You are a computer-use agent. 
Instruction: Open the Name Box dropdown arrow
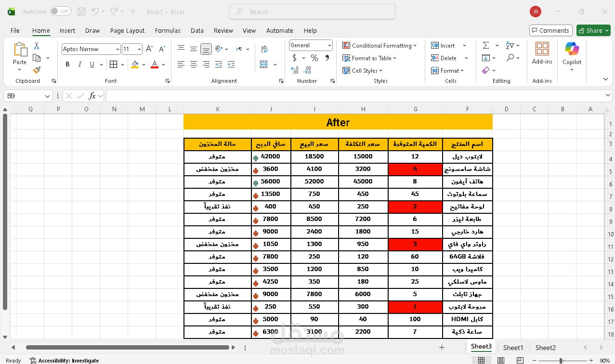tap(47, 96)
